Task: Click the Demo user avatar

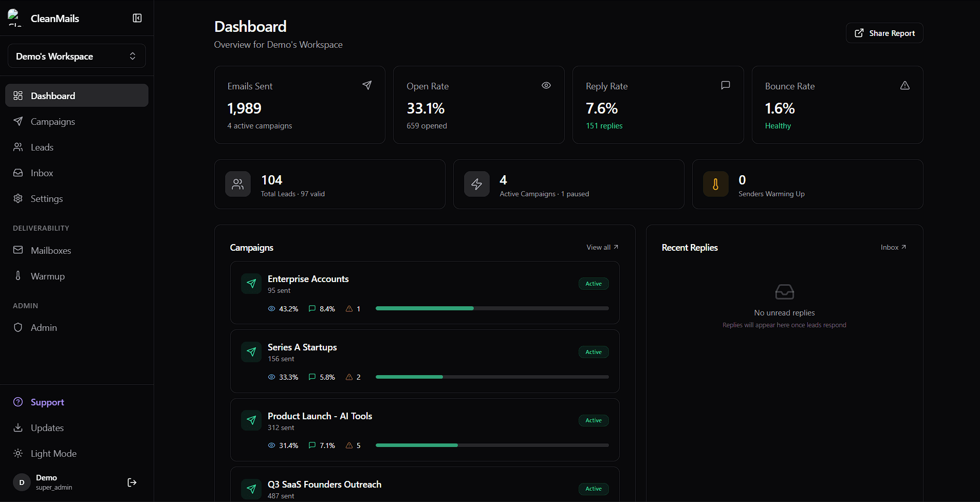Action: click(22, 482)
